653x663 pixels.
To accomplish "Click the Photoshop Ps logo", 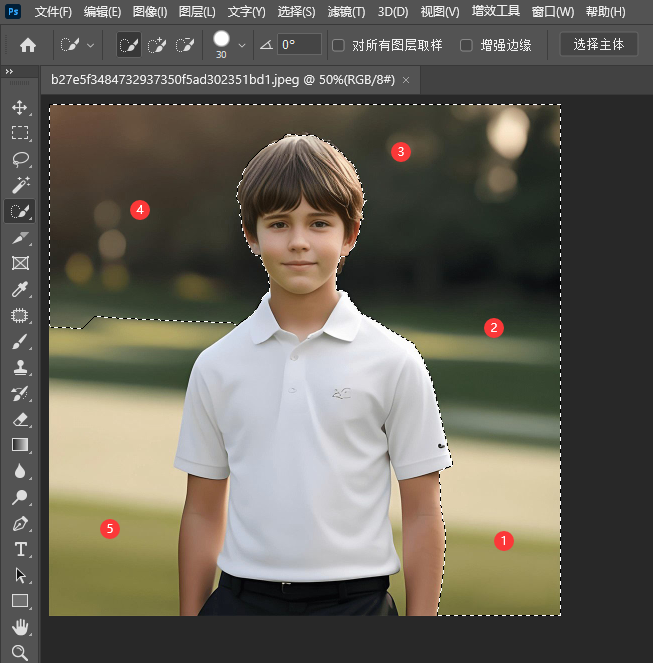I will coord(14,11).
